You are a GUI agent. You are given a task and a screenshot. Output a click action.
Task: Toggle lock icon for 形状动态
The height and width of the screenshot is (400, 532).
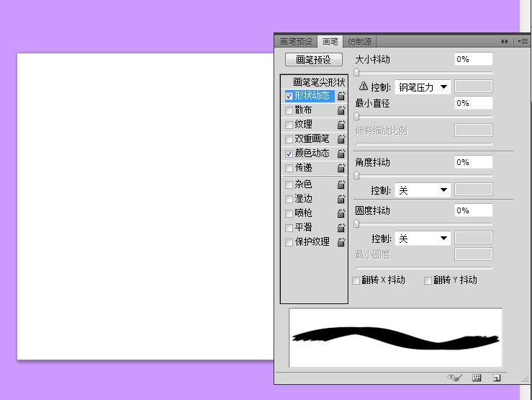341,96
